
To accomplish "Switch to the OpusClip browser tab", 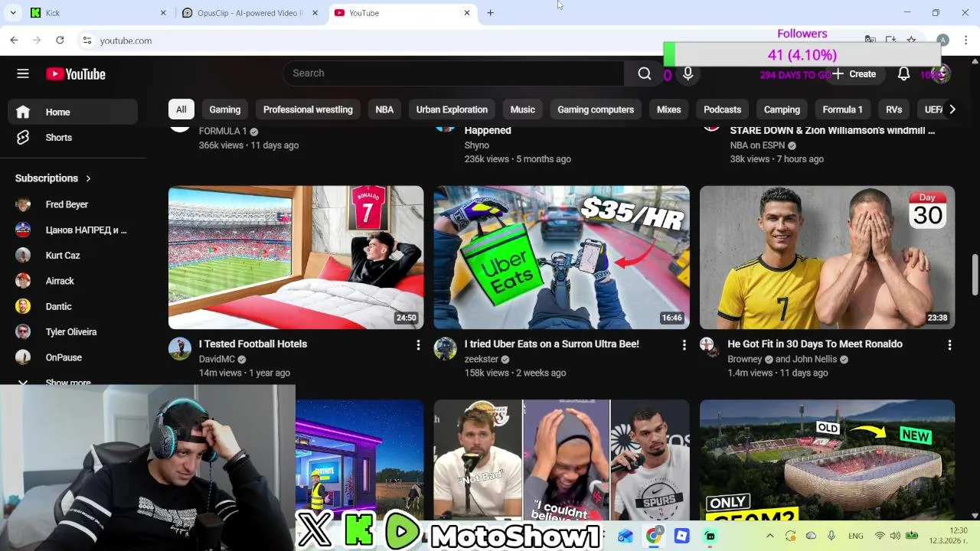I will click(250, 13).
